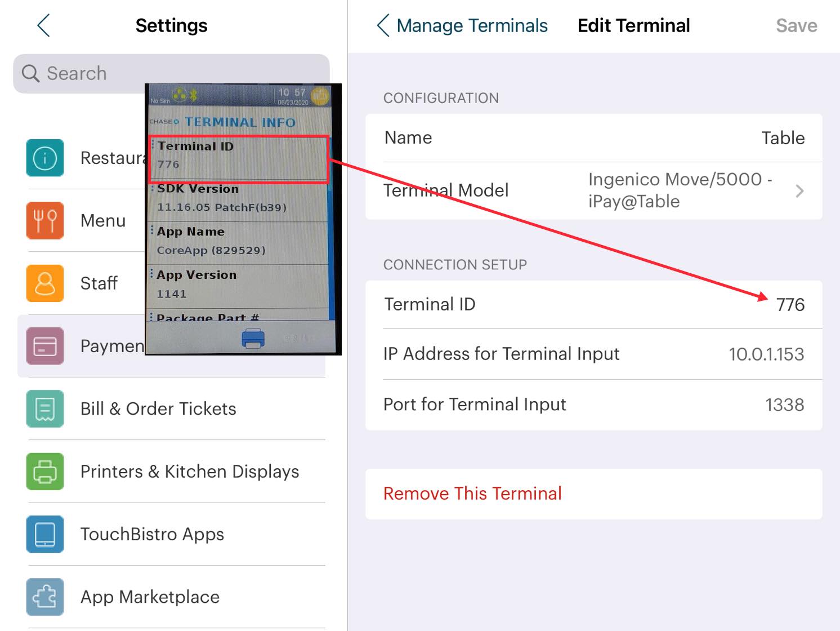The width and height of the screenshot is (840, 631).
Task: Select the Menu fork-and-knife icon
Action: pyautogui.click(x=44, y=221)
